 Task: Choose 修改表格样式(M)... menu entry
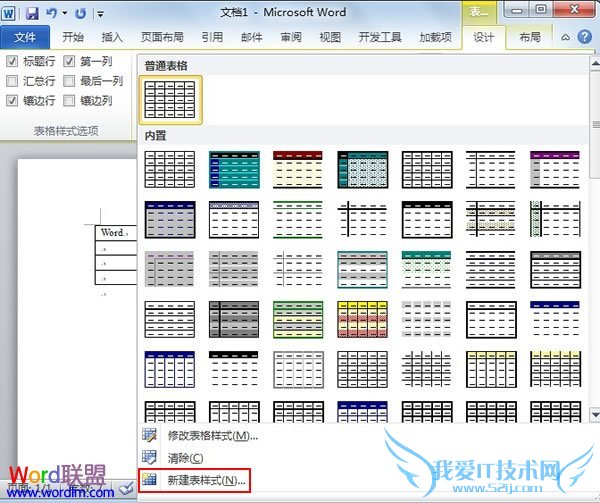coord(212,436)
